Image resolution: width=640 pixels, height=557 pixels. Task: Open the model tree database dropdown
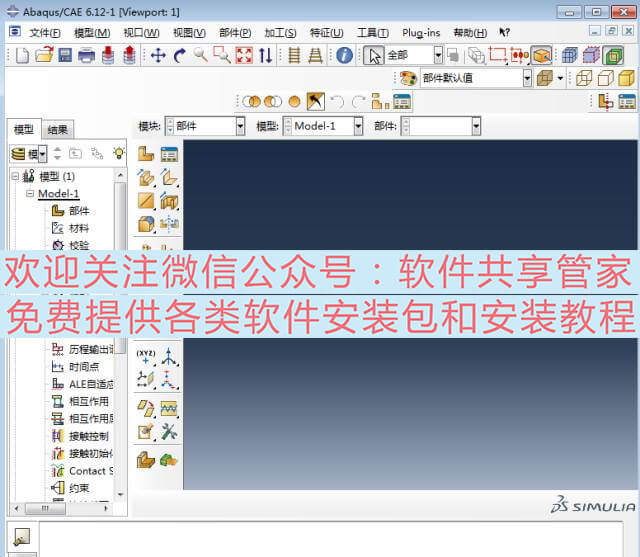coord(42,154)
